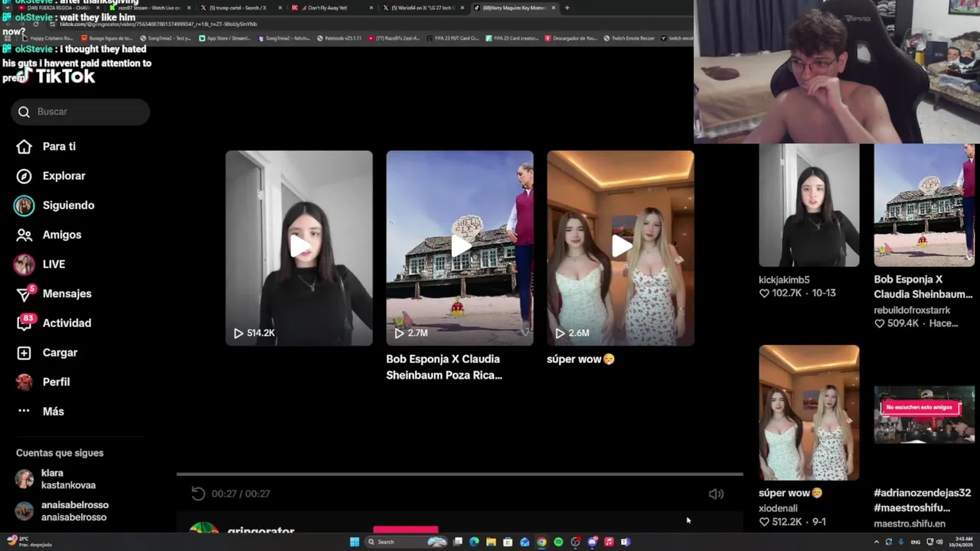
Task: Open File Explorer from the taskbar
Action: coord(491,542)
